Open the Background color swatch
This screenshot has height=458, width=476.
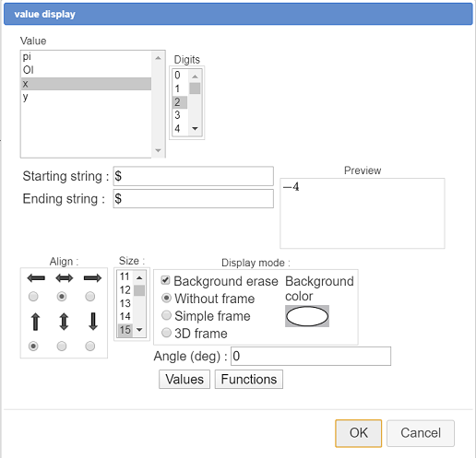tap(307, 316)
